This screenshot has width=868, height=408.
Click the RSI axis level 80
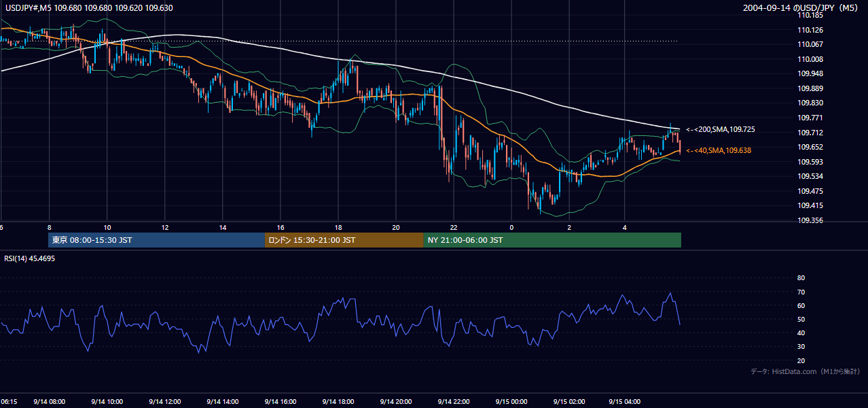tap(801, 278)
